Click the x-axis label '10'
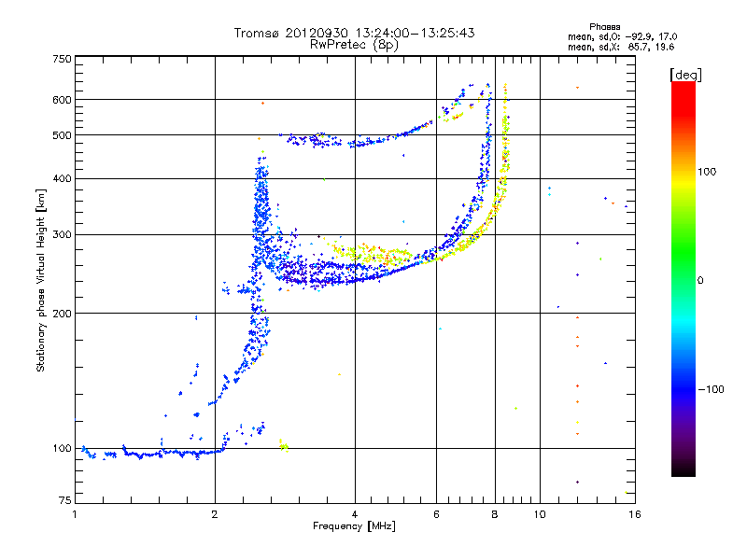This screenshot has height=560, width=747. click(540, 514)
